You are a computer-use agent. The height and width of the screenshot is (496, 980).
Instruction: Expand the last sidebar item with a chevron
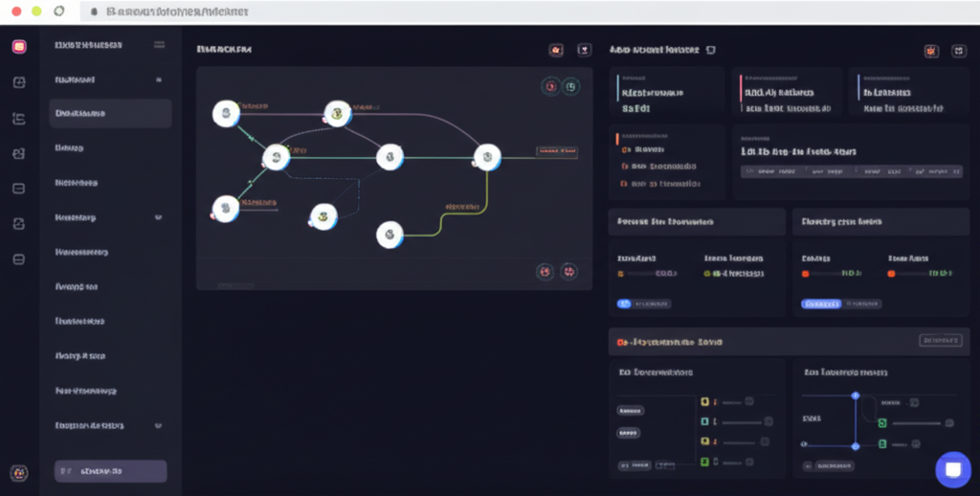[158, 425]
